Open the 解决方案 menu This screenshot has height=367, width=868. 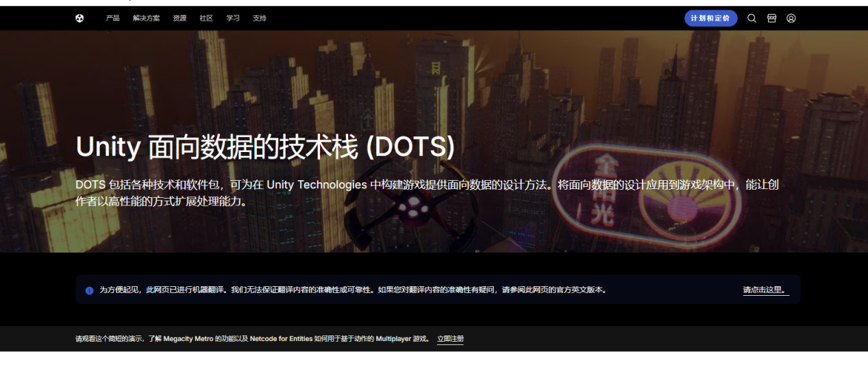click(x=147, y=18)
